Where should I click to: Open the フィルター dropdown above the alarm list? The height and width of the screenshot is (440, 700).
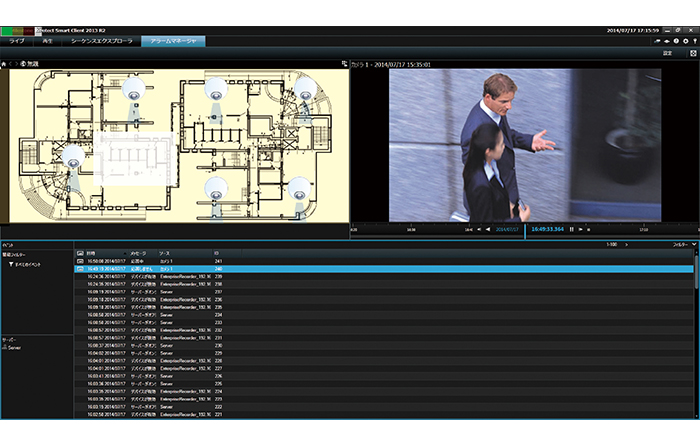(682, 244)
